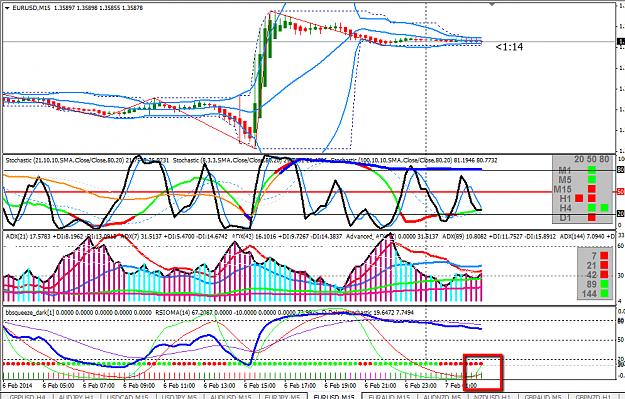Open the NZDUSD,H1 chart tab
The image size is (625, 399).
click(x=492, y=397)
